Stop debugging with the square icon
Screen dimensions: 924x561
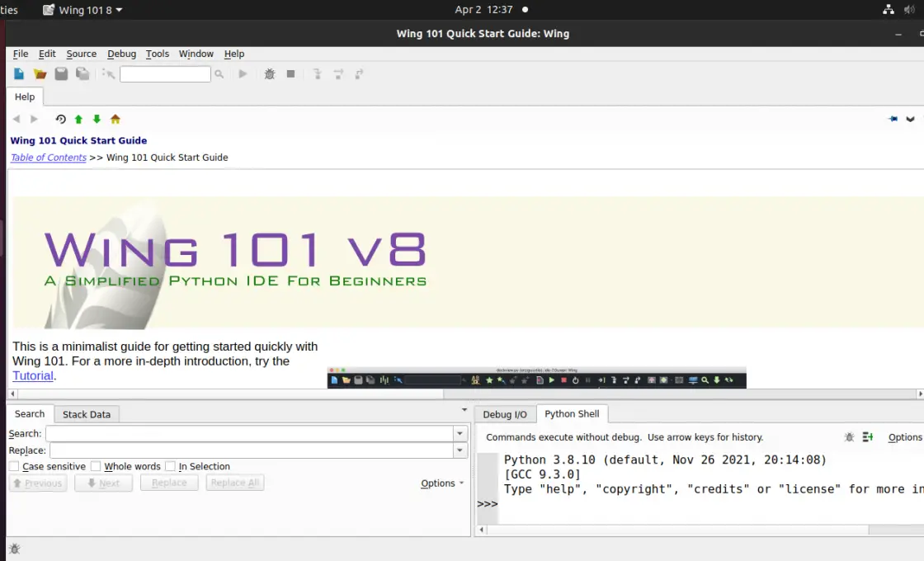coord(290,73)
